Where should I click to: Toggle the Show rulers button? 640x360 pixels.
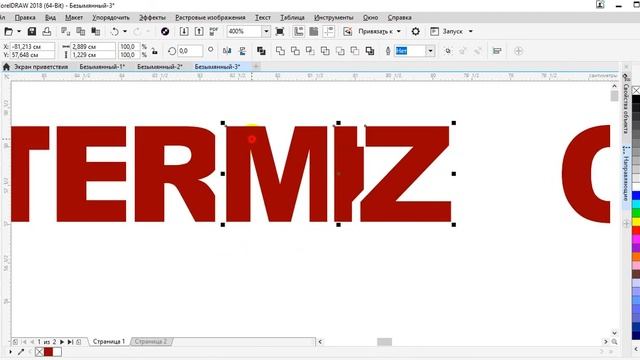point(299,31)
